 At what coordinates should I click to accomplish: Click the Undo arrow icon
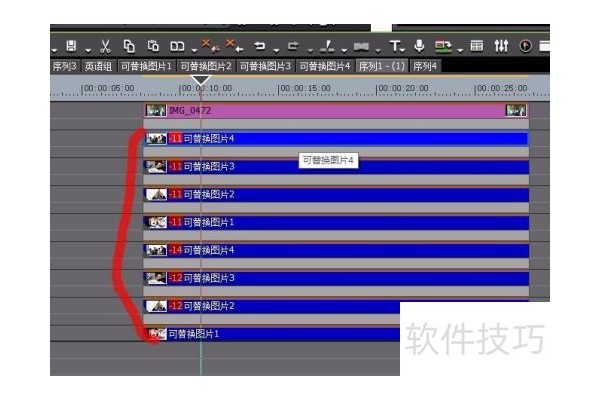(x=260, y=46)
